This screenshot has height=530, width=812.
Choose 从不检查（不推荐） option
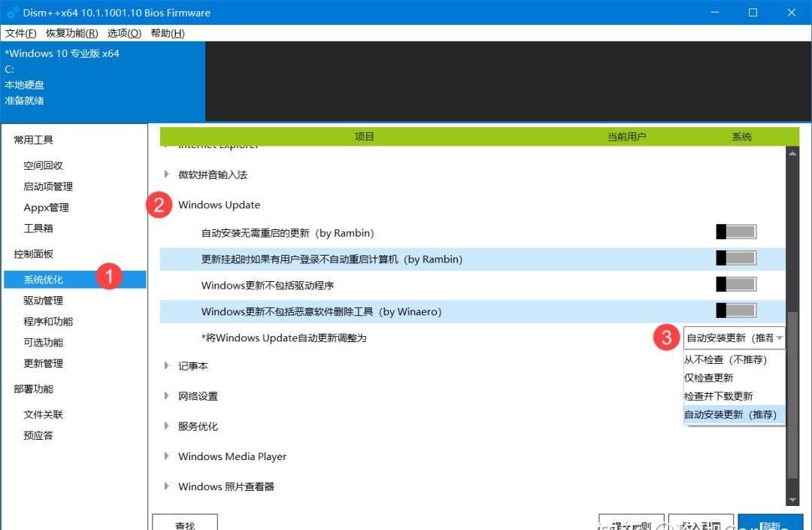(735, 359)
